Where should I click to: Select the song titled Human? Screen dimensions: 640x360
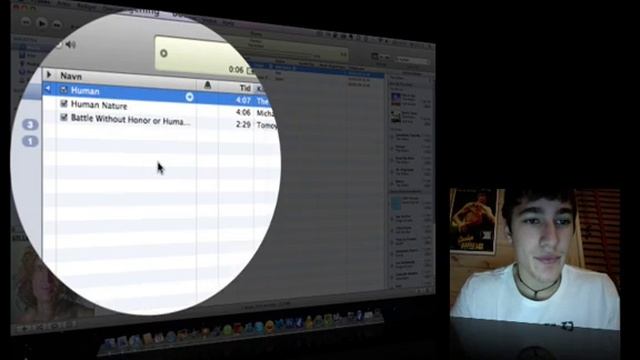pos(85,91)
